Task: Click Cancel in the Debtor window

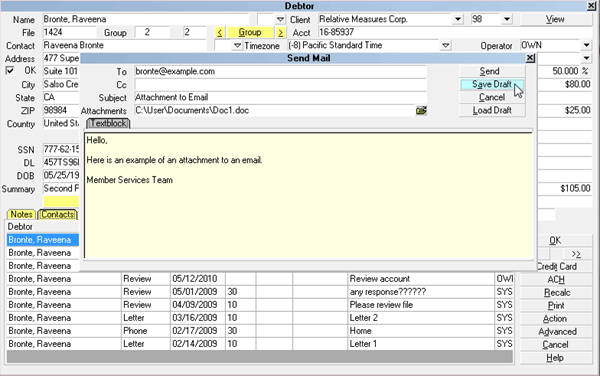Action: click(x=556, y=345)
